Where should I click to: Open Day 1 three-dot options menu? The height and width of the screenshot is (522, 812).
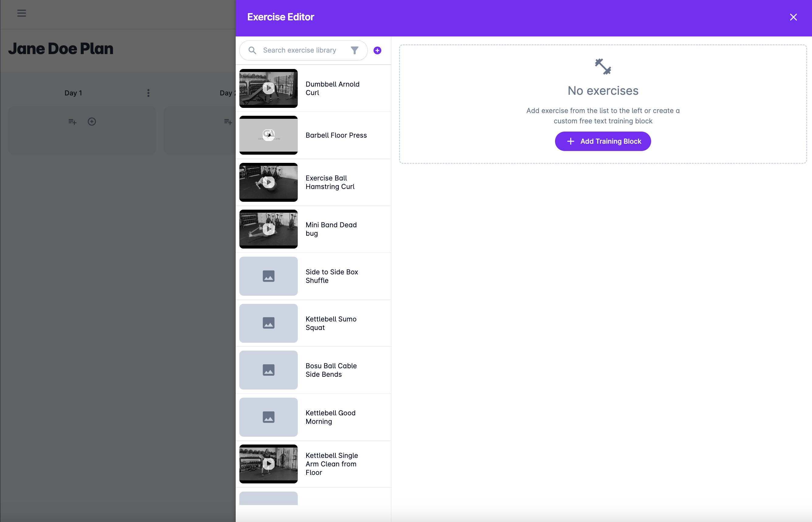tap(148, 93)
